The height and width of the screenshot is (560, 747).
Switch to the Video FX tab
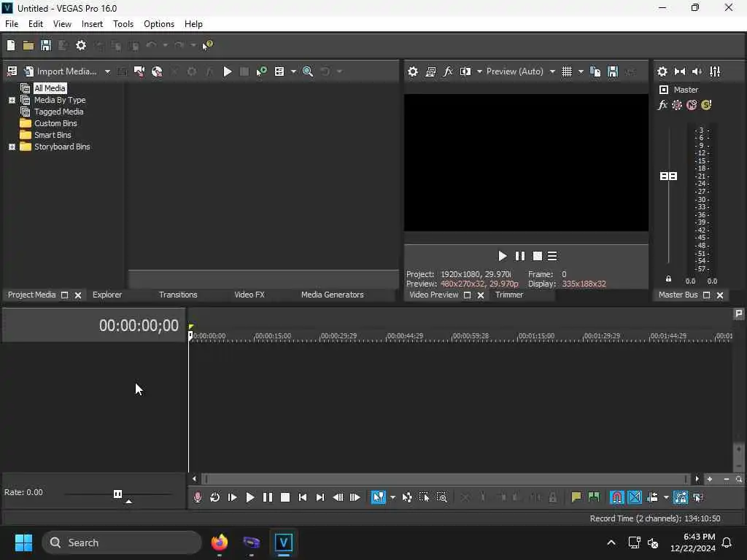click(249, 295)
